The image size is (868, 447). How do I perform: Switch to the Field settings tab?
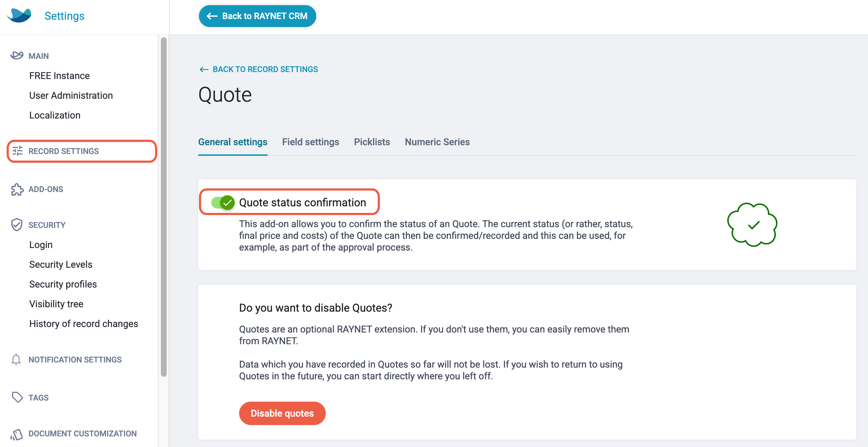coord(310,142)
